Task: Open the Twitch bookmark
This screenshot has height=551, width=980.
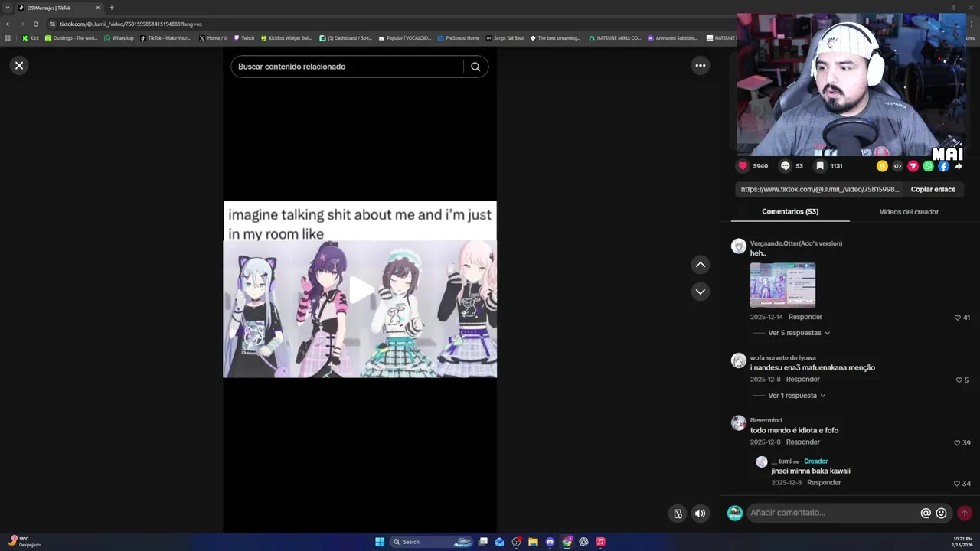Action: 243,37
